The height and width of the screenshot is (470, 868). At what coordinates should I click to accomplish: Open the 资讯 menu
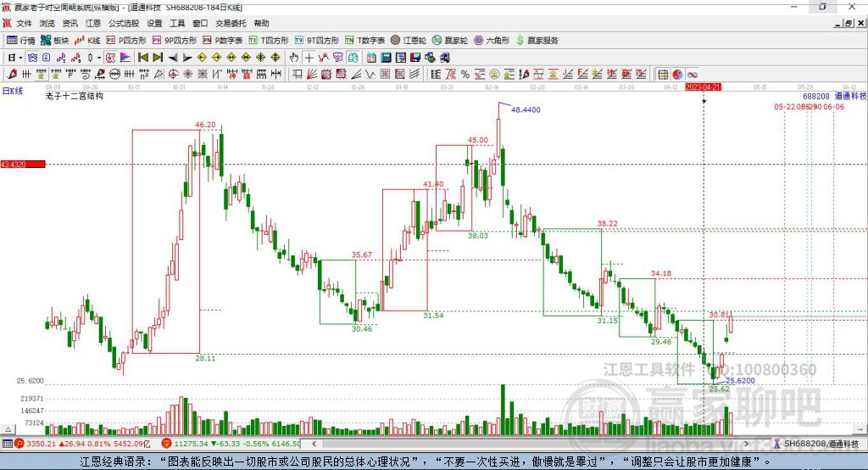point(70,23)
